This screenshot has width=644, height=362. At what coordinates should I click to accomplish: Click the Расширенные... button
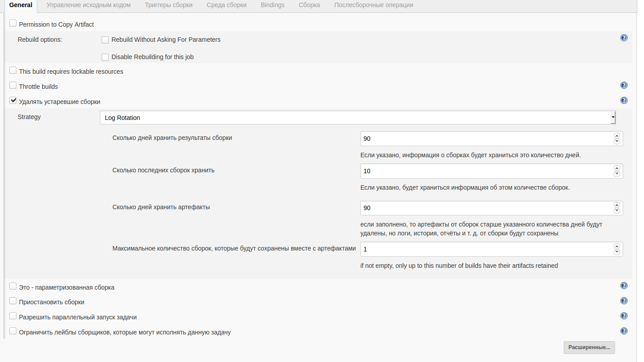point(589,347)
